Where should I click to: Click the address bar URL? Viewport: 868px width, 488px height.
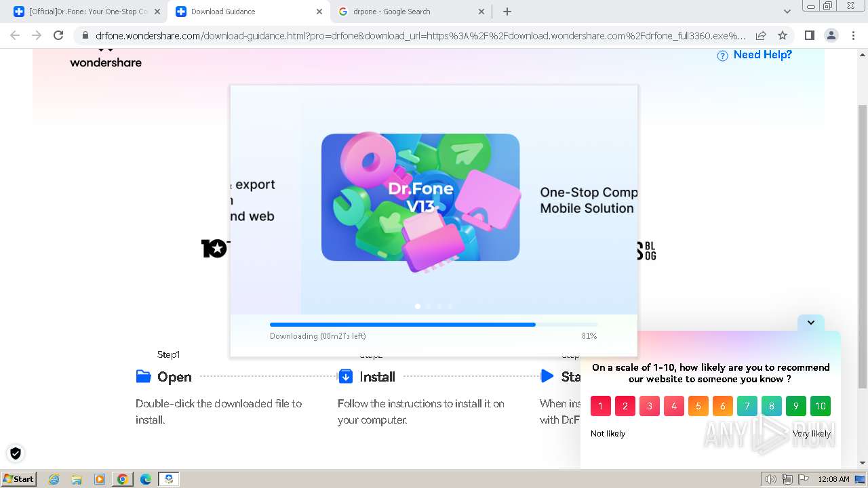point(420,35)
